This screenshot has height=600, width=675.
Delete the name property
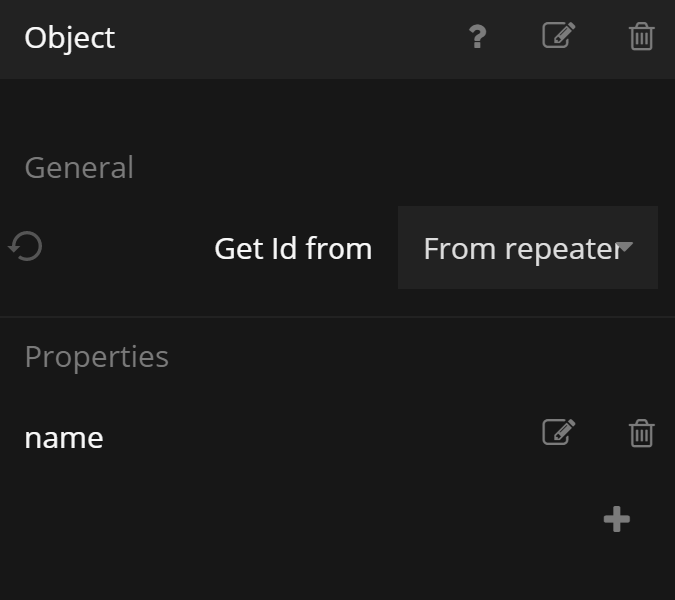[x=641, y=433]
